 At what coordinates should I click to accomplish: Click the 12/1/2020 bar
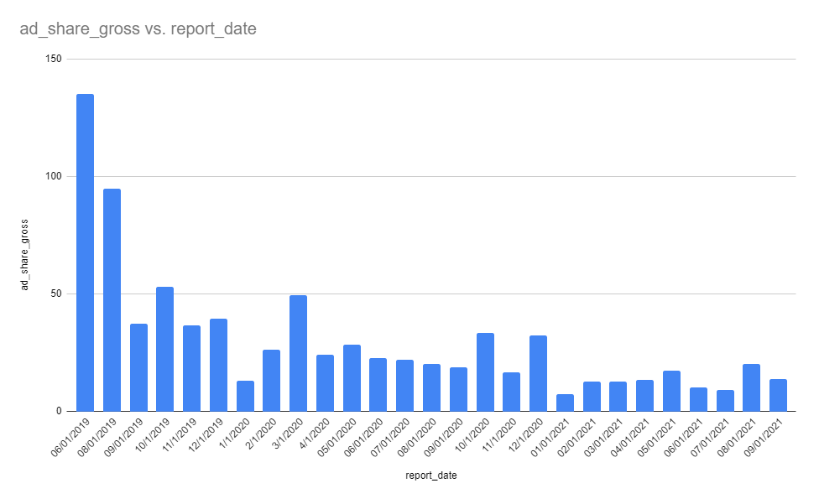538,373
